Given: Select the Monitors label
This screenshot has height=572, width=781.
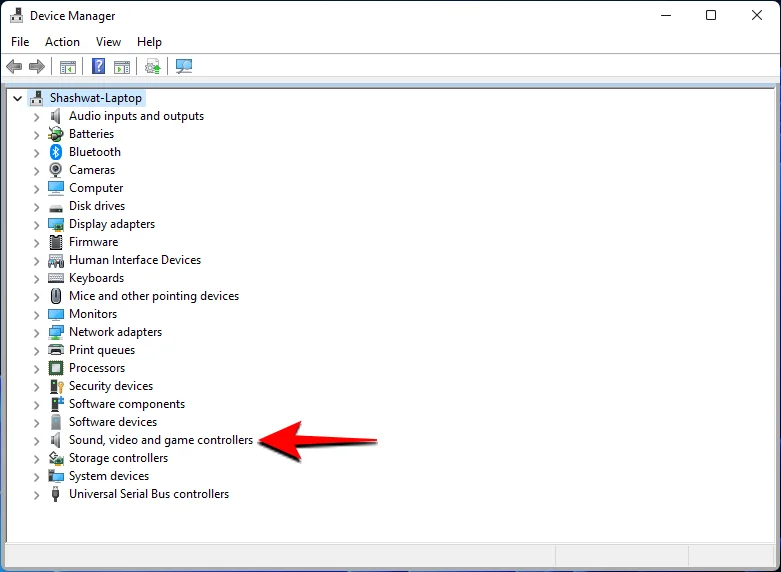Looking at the screenshot, I should 93,314.
